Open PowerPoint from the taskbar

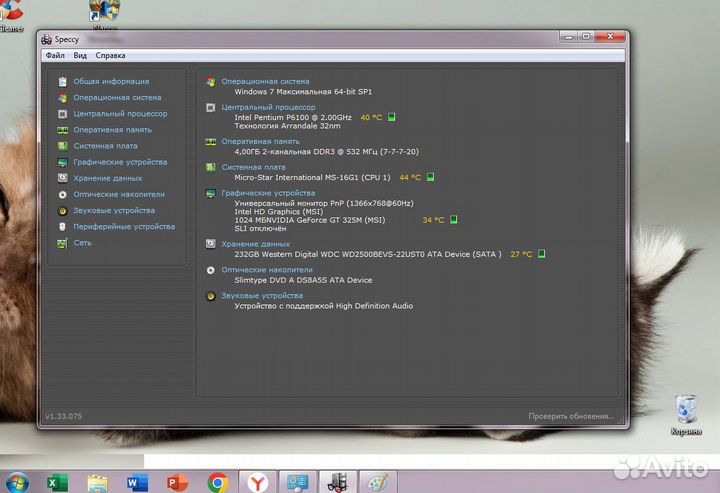click(x=177, y=482)
